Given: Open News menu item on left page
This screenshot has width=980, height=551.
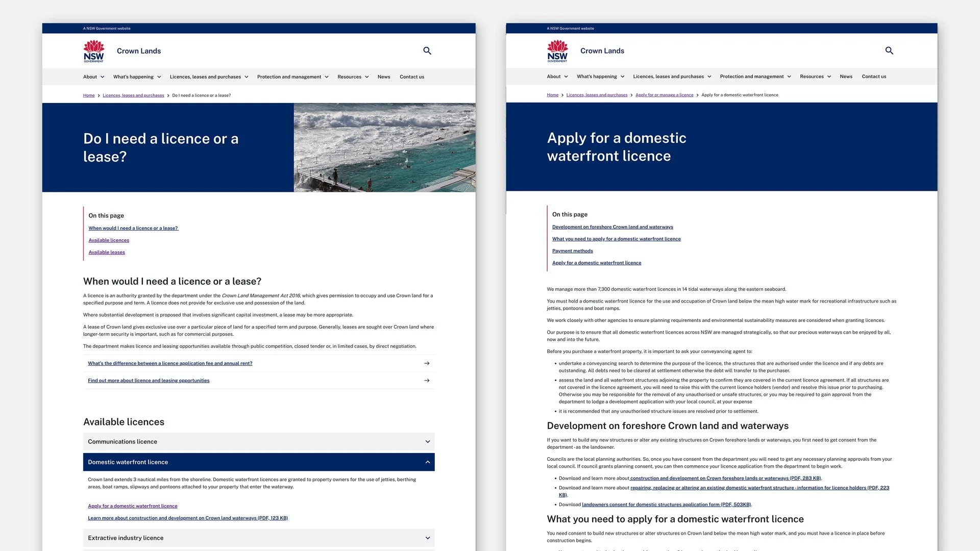Looking at the screenshot, I should coord(384,77).
